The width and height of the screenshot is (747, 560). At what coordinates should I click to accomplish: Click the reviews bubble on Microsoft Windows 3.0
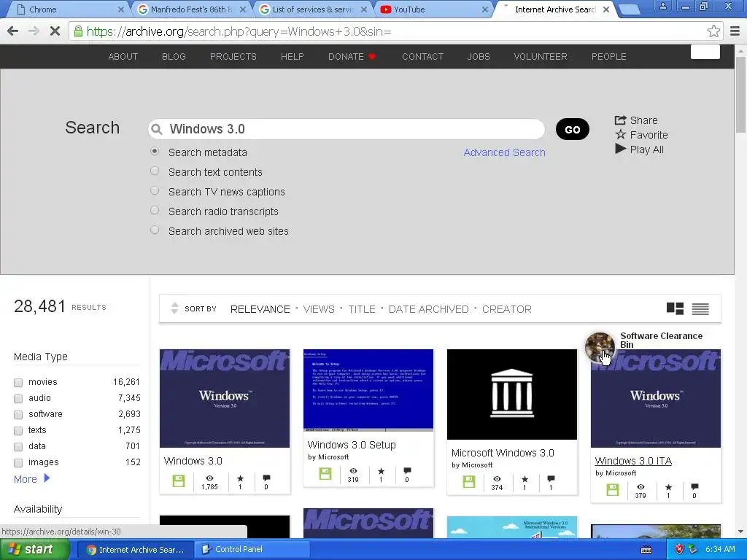point(551,478)
